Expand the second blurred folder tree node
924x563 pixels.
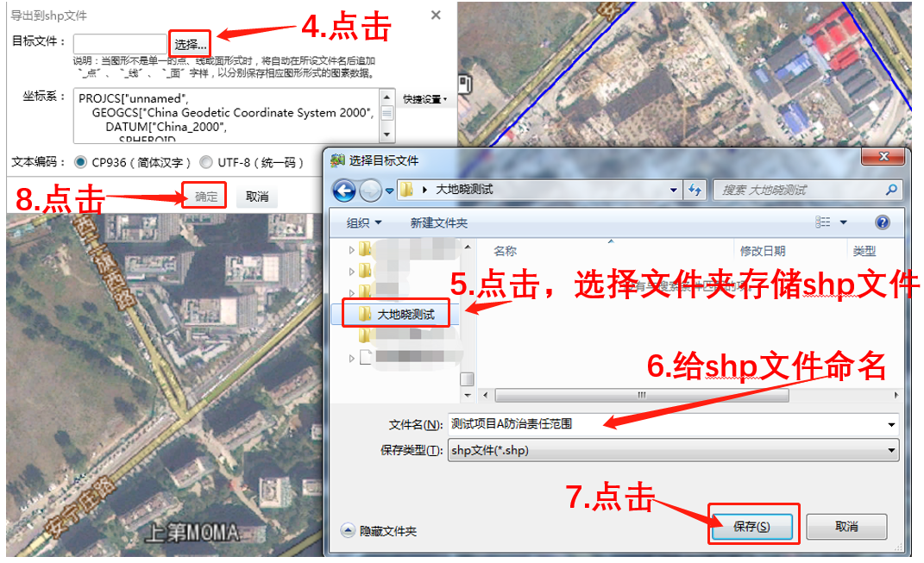[x=352, y=272]
